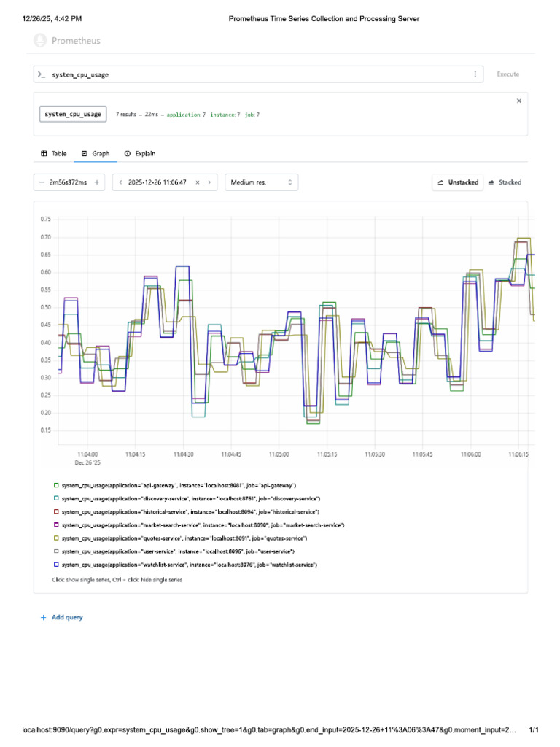Screen dimensions: 560x747
Task: Toggle the discovery-service series teal swatch
Action: click(56, 498)
